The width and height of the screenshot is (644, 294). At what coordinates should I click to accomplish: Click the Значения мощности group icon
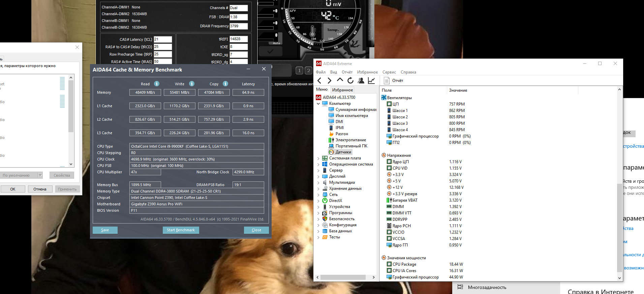[384, 258]
